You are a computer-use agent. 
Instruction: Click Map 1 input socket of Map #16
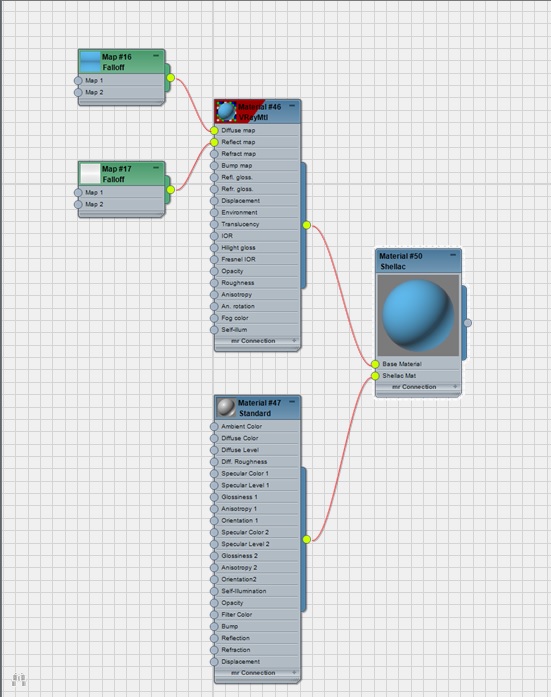[78, 80]
